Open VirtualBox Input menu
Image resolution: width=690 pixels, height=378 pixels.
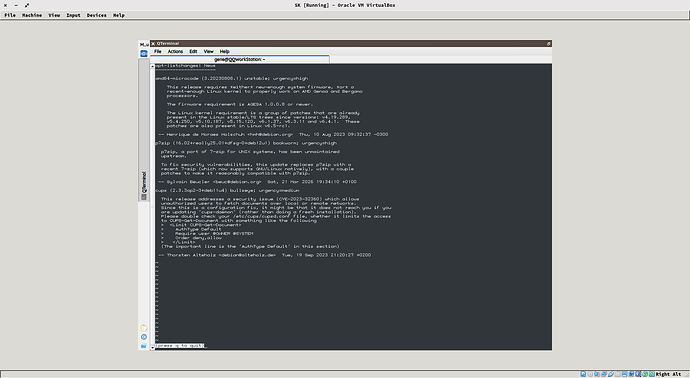[x=73, y=15]
